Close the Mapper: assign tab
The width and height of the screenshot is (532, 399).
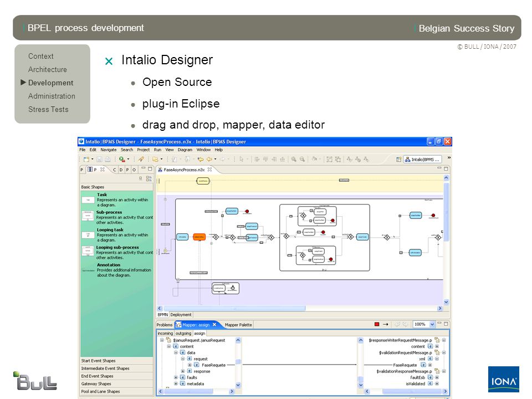[214, 325]
